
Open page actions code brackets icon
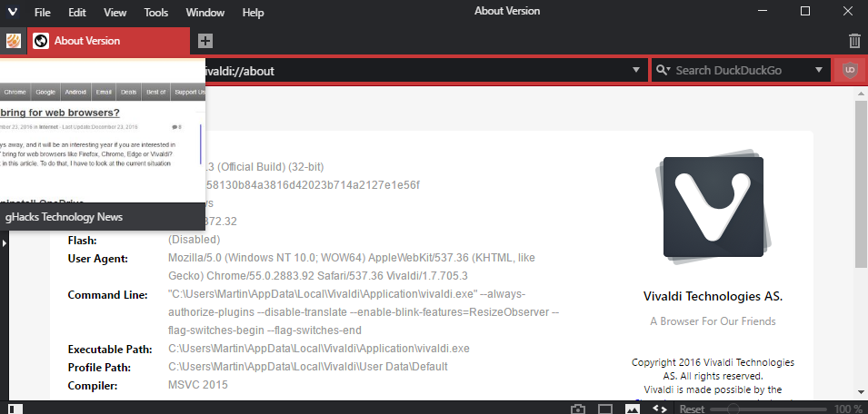(x=659, y=409)
